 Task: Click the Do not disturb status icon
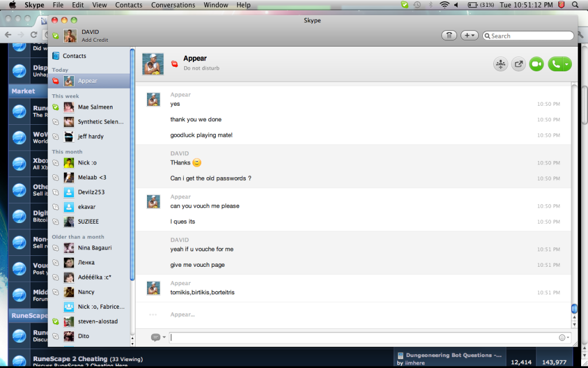[x=175, y=64]
